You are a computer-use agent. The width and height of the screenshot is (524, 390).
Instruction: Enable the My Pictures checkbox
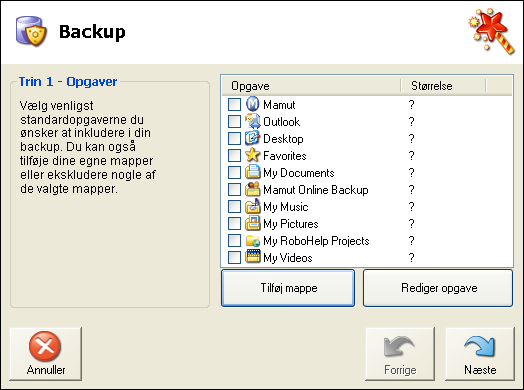coord(234,223)
